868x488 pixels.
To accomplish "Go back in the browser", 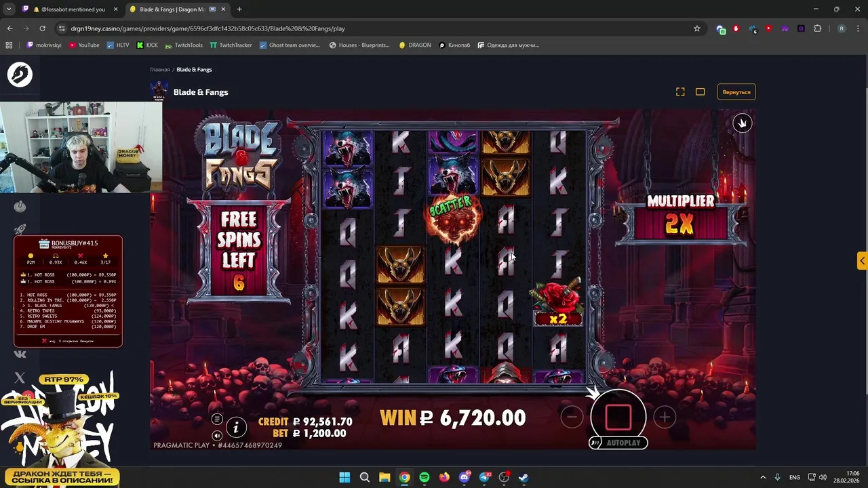I will click(9, 28).
